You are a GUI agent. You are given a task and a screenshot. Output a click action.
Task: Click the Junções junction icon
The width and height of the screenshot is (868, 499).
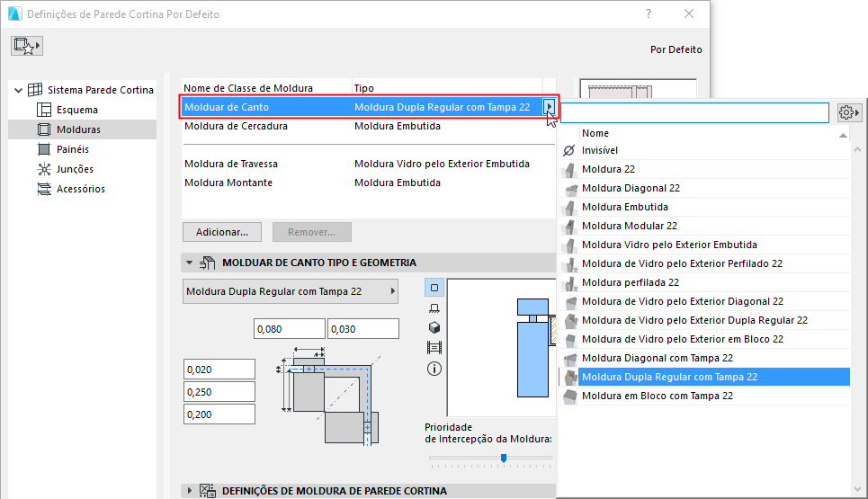44,169
